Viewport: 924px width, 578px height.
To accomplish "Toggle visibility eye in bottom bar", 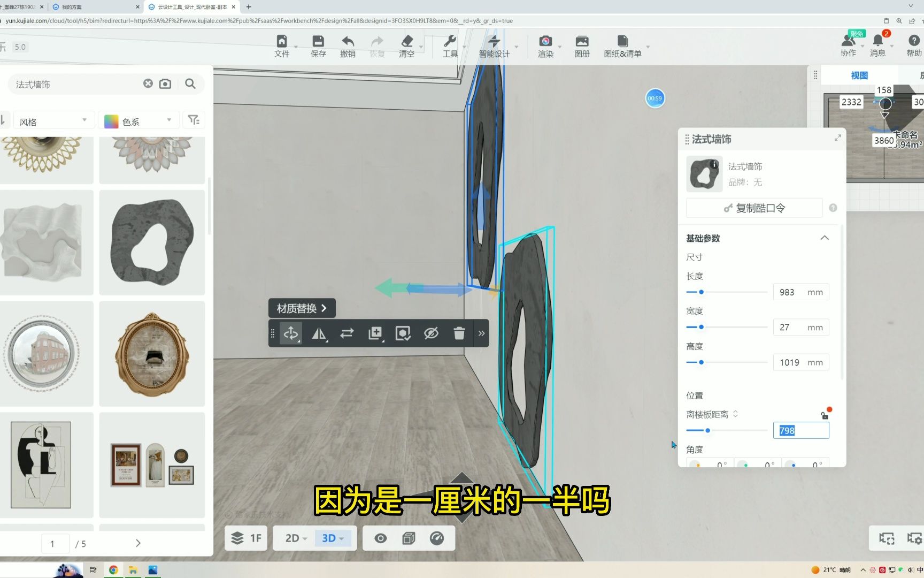I will click(x=381, y=538).
